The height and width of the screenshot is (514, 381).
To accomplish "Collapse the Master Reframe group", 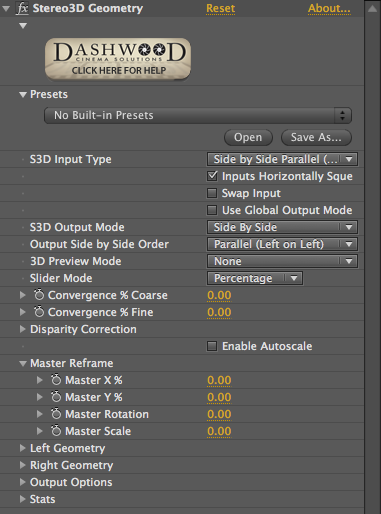I will pos(23,363).
